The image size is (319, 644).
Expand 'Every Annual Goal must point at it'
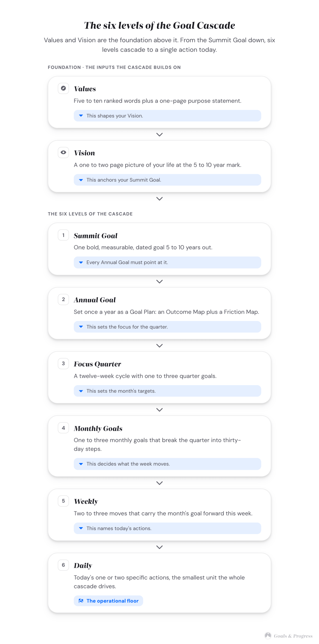click(167, 262)
